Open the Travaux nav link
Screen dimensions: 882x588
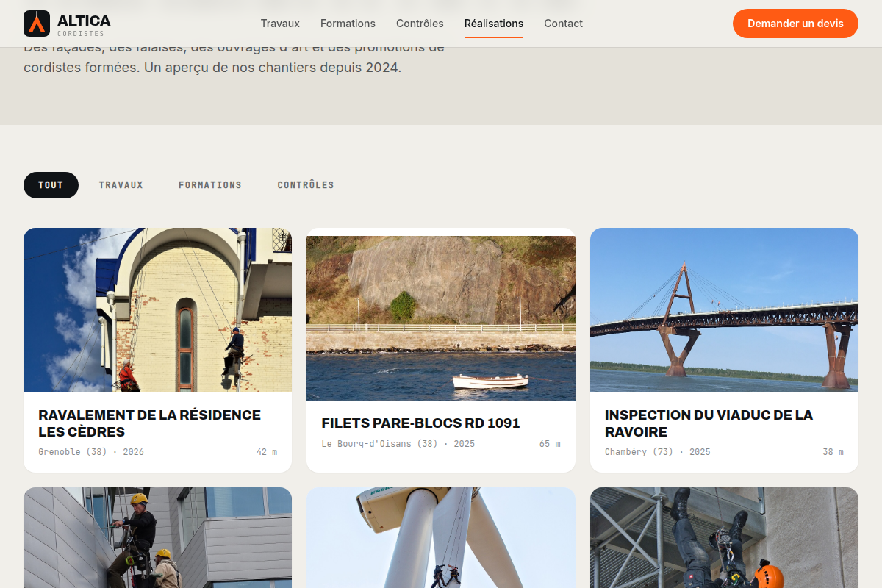pyautogui.click(x=280, y=24)
